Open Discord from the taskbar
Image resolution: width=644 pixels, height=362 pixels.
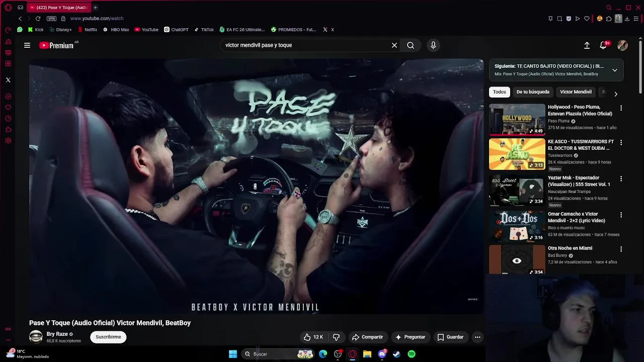click(x=382, y=354)
